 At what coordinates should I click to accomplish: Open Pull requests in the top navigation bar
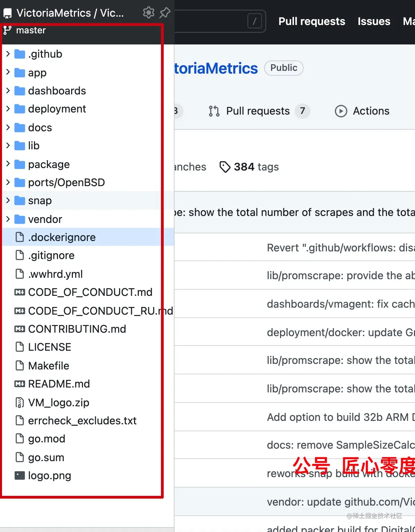tap(312, 21)
